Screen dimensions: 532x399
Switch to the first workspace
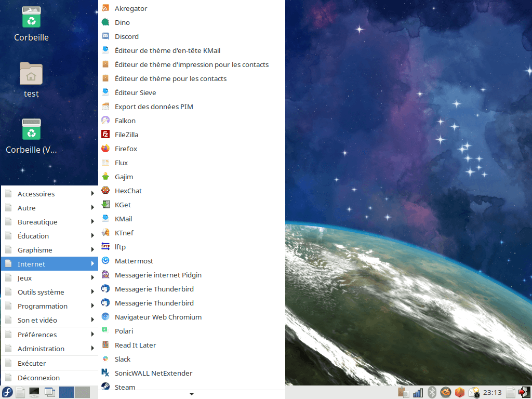pos(66,392)
